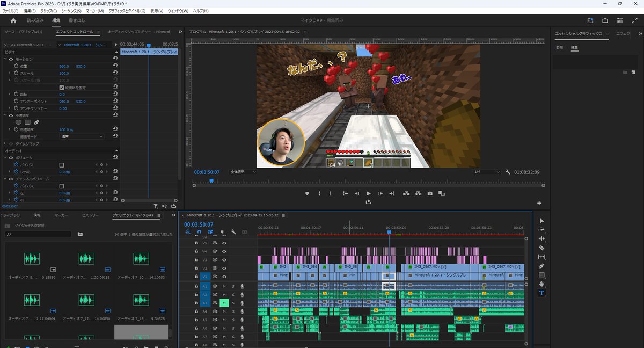
Task: Open ファイル(F) menu
Action: 11,11
